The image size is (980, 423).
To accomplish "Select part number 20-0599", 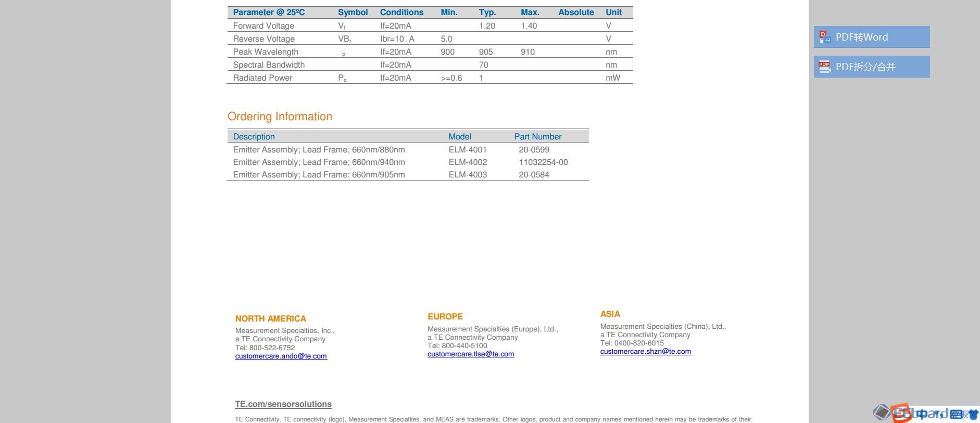I will coord(534,150).
